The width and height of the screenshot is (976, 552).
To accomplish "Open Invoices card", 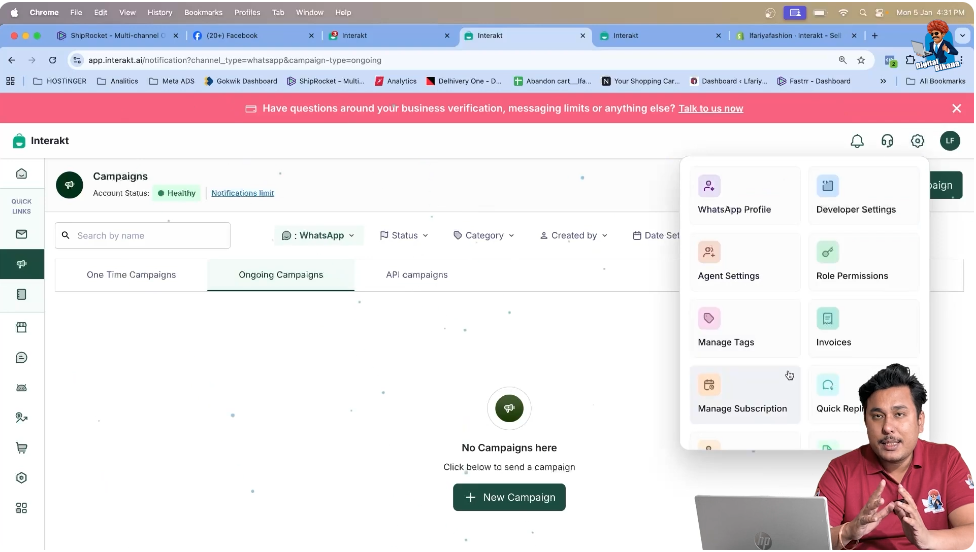I will (863, 329).
